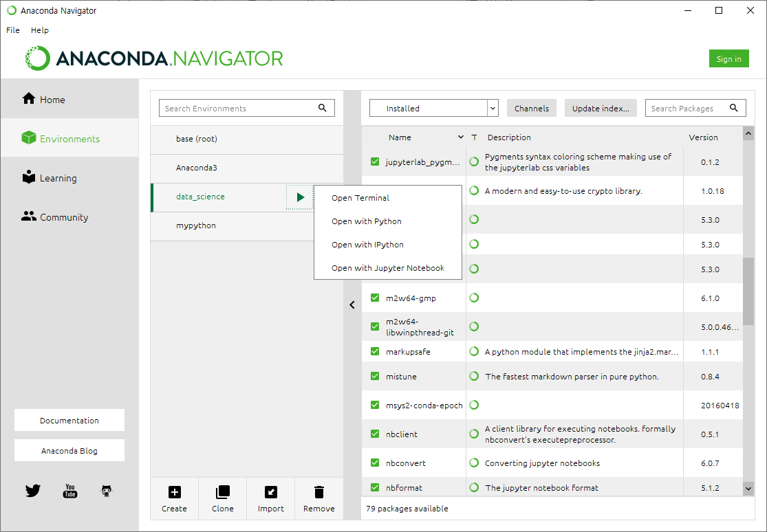
Task: Toggle the jupyterlab_pygments package checkbox
Action: (375, 162)
